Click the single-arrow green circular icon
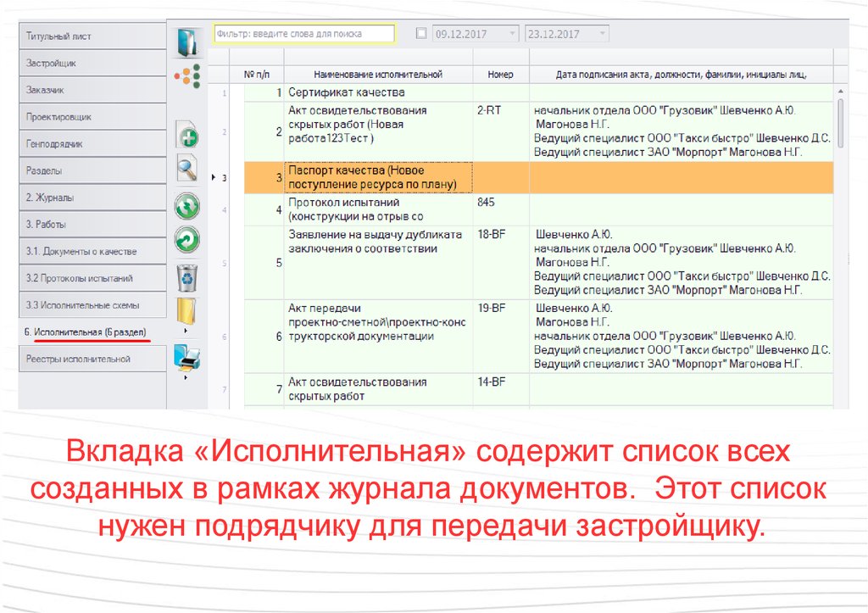The image size is (868, 613). tap(186, 240)
